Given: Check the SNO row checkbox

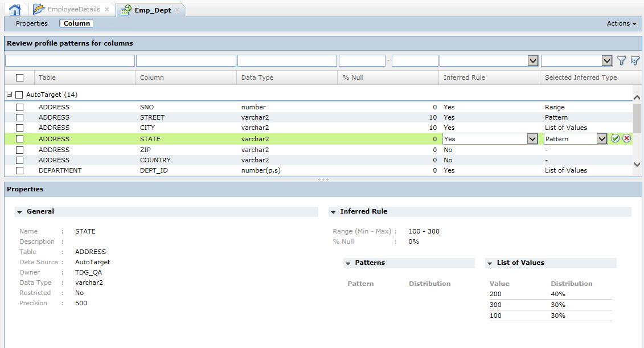Looking at the screenshot, I should [20, 107].
